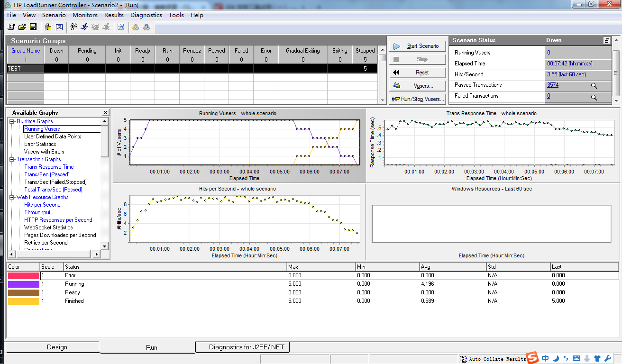Select Error Statistics in graph tree
This screenshot has width=622, height=364.
click(40, 144)
